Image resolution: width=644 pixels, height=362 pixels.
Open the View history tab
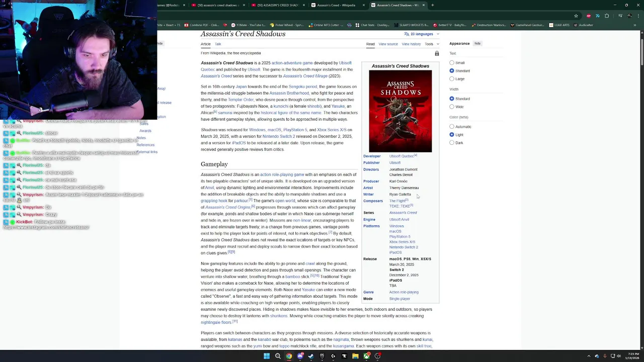[411, 44]
